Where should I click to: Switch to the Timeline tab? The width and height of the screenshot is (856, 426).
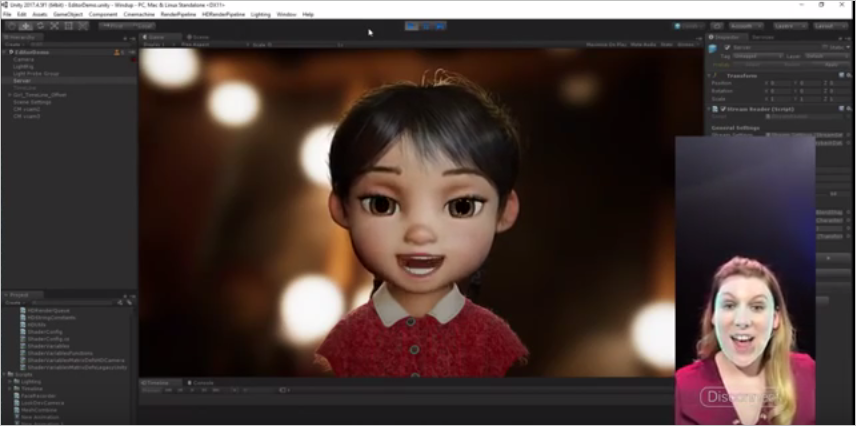pyautogui.click(x=162, y=383)
